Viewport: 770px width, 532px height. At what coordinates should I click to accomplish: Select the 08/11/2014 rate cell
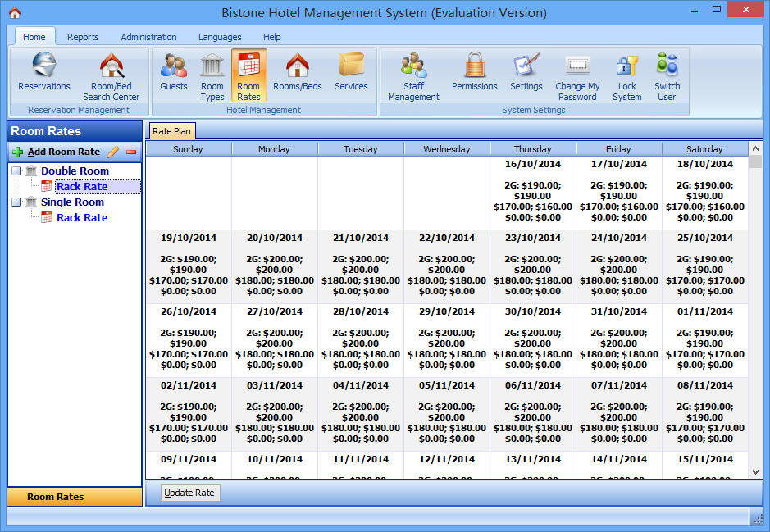click(704, 414)
